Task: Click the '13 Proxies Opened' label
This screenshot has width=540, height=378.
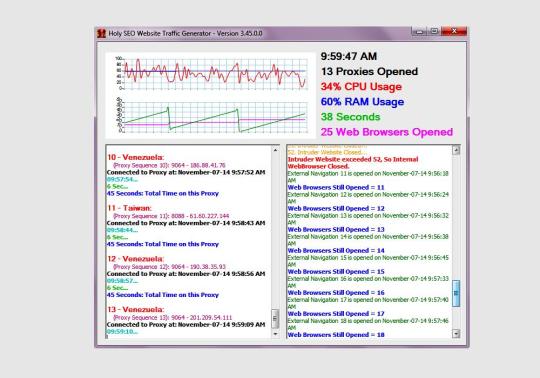Action: pyautogui.click(x=369, y=71)
